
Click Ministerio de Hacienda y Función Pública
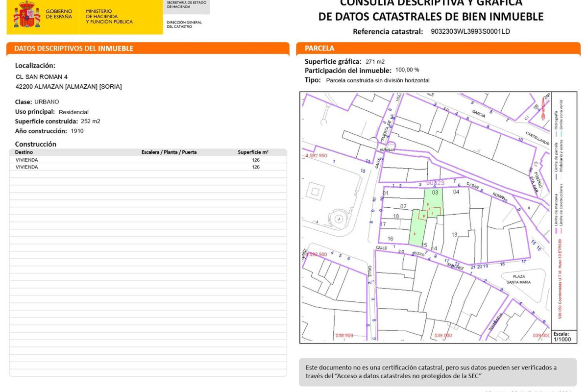click(x=109, y=17)
